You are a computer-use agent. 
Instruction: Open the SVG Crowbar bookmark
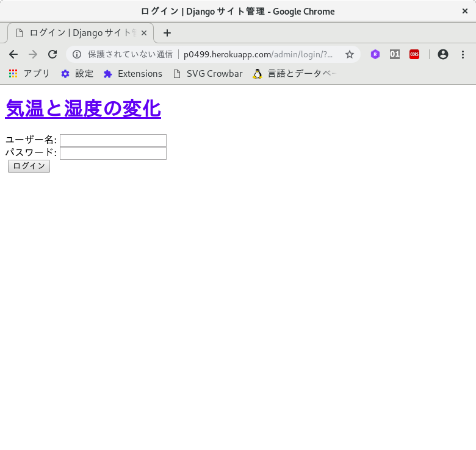tap(208, 74)
